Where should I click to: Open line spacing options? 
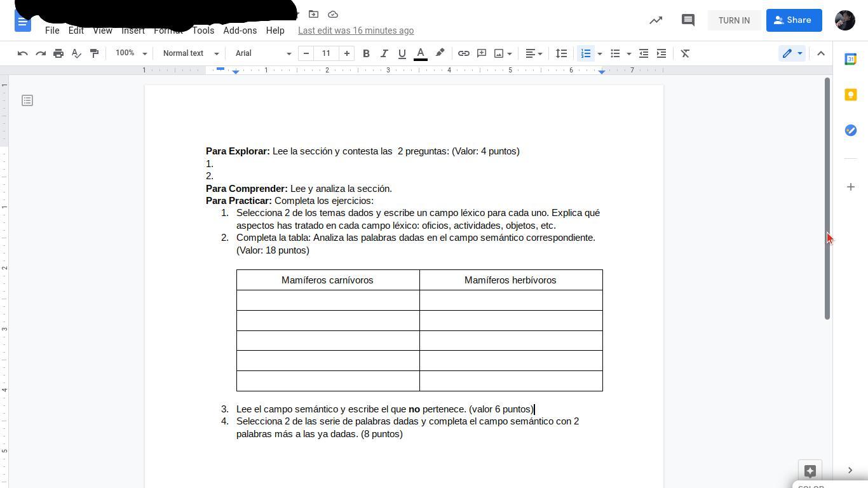point(561,53)
